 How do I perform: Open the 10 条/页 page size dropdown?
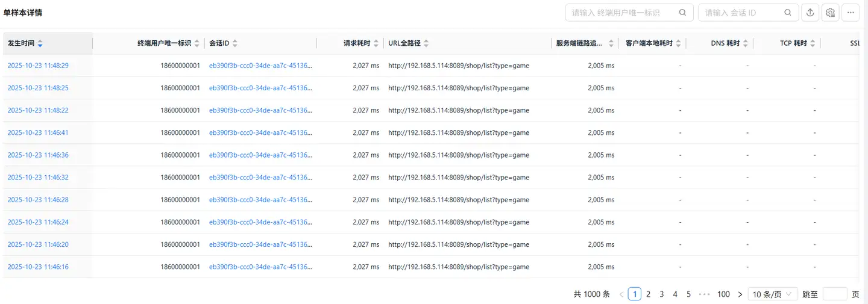[773, 294]
